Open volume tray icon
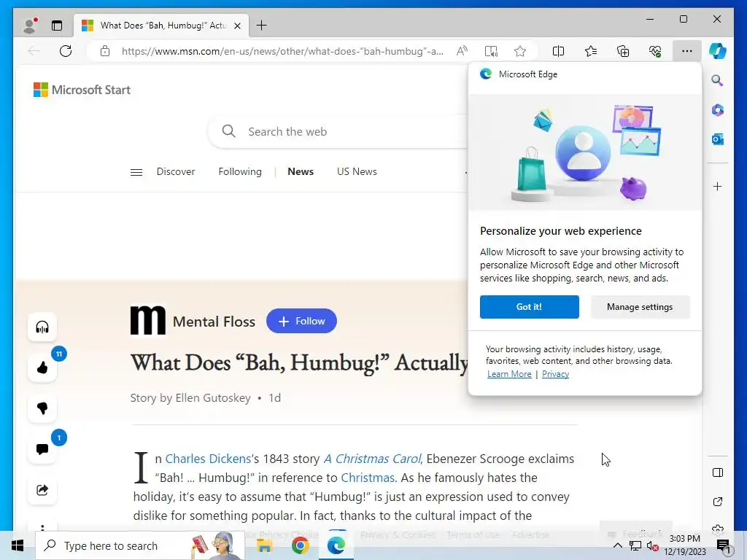 click(x=653, y=546)
